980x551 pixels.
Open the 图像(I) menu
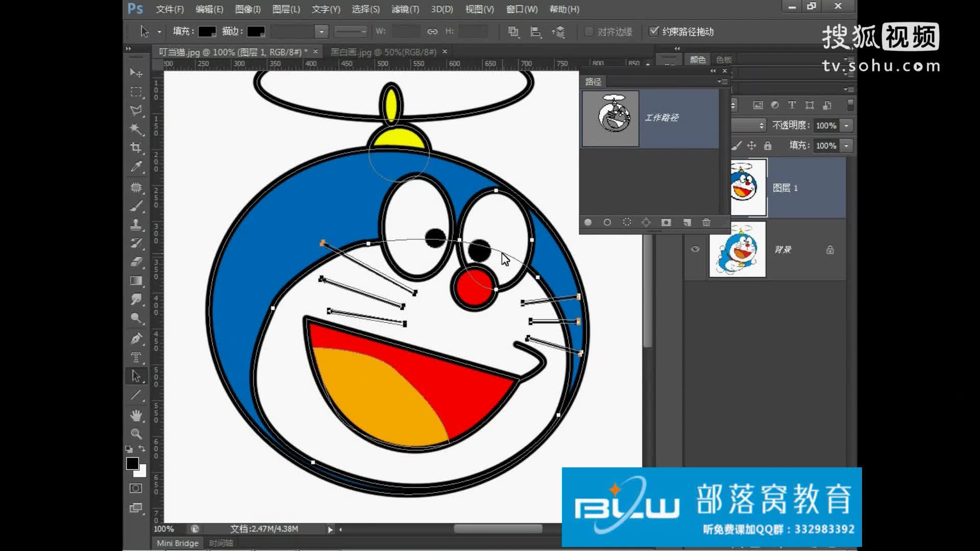(248, 9)
